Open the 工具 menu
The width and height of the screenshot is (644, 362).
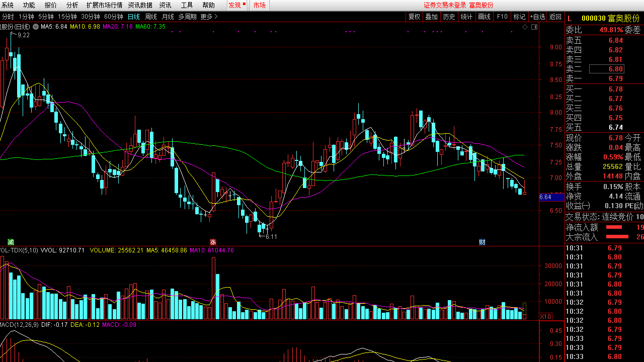[x=187, y=5]
